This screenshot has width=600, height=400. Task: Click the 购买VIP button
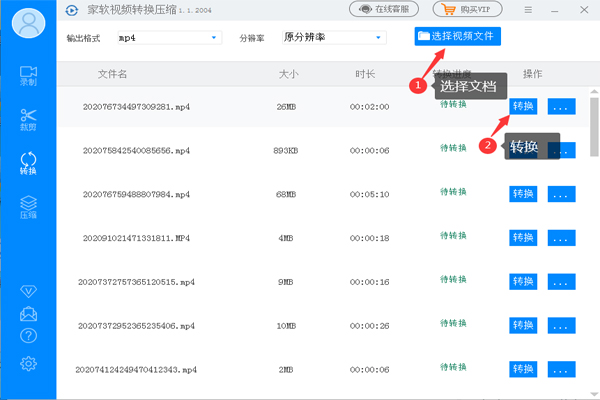(x=467, y=9)
